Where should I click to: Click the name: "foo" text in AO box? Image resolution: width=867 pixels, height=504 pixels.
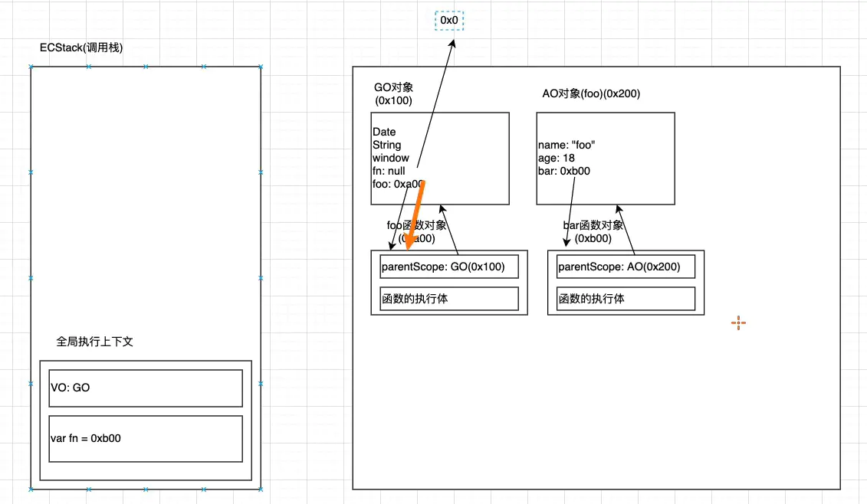coord(567,146)
